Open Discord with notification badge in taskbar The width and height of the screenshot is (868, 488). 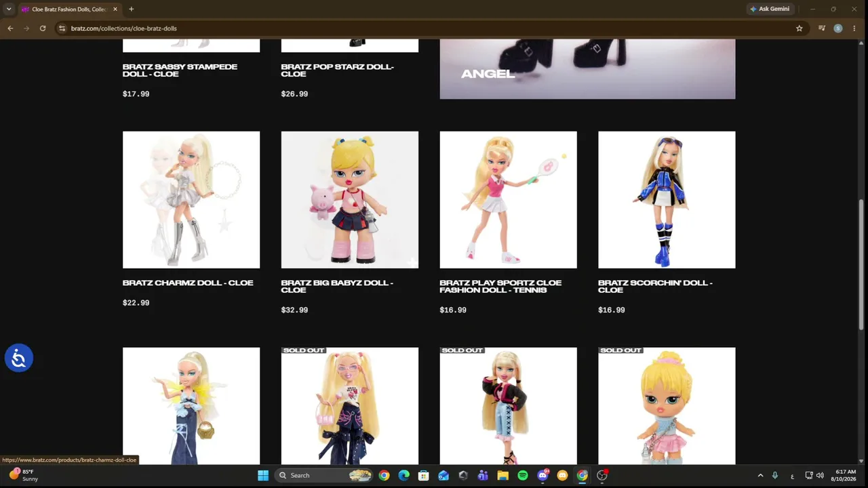[x=542, y=475]
